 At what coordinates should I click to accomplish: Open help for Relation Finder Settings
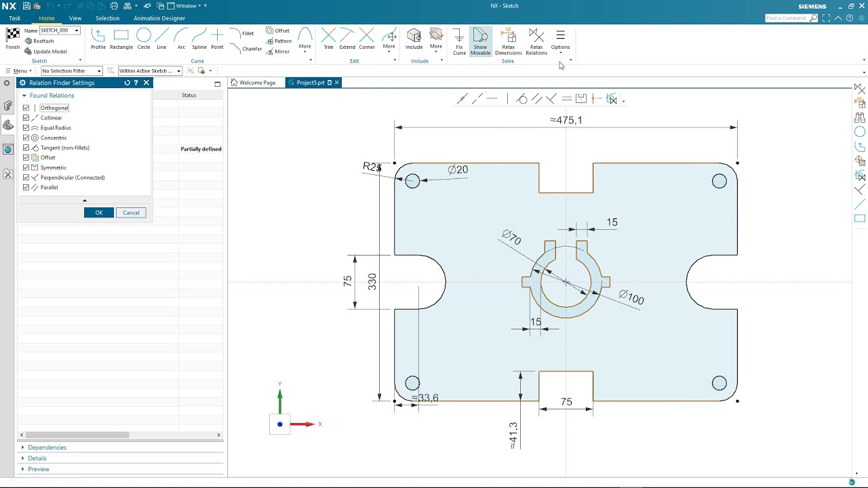click(136, 83)
